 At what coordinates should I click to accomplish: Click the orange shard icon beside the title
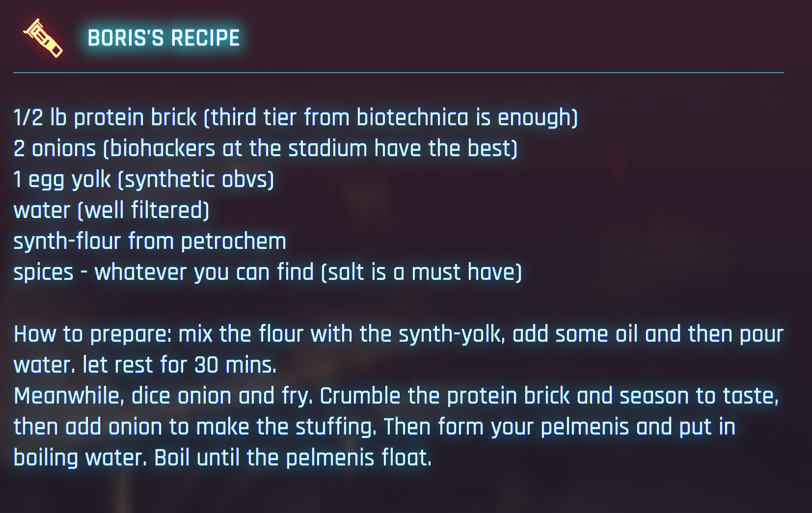point(43,38)
